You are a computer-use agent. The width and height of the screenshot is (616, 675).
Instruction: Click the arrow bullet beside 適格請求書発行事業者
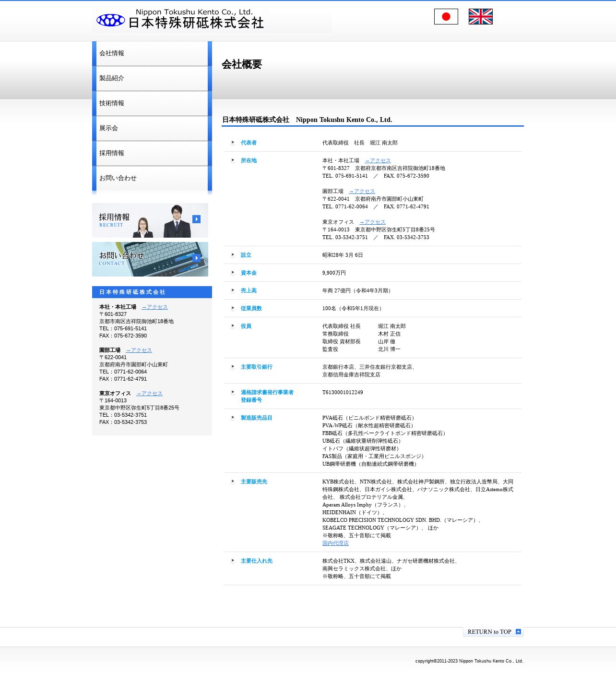pyautogui.click(x=233, y=392)
